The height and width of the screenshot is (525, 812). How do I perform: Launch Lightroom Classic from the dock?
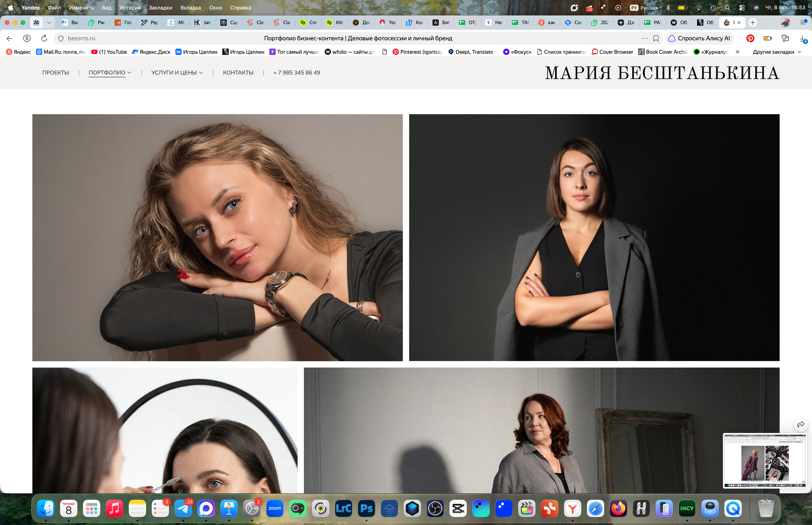[x=344, y=509]
